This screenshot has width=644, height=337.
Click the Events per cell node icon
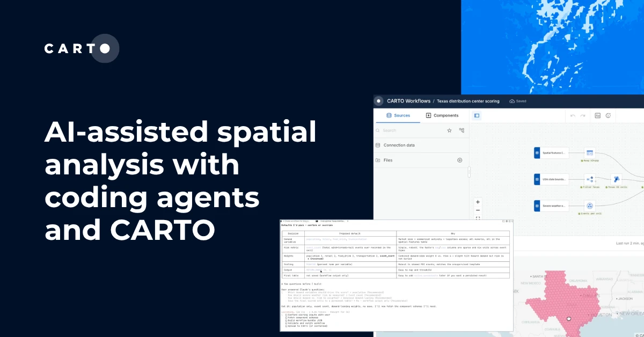[x=590, y=206]
